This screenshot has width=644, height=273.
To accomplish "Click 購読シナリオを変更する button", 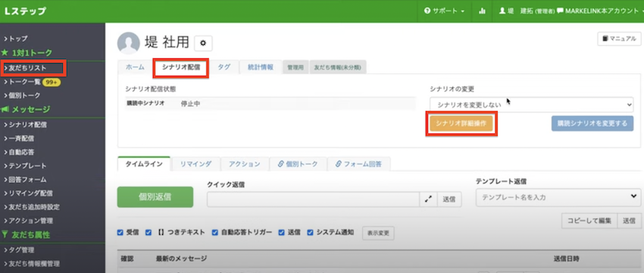I will click(x=592, y=124).
